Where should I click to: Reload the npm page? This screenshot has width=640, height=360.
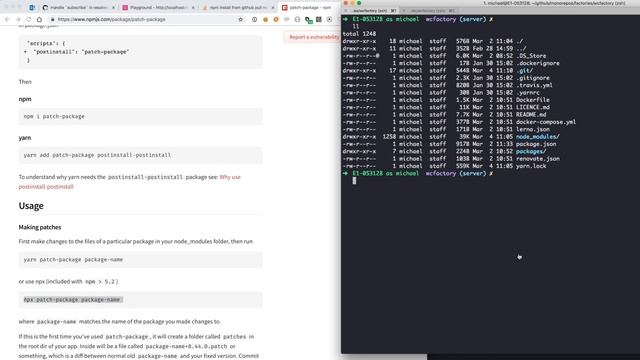[x=29, y=19]
